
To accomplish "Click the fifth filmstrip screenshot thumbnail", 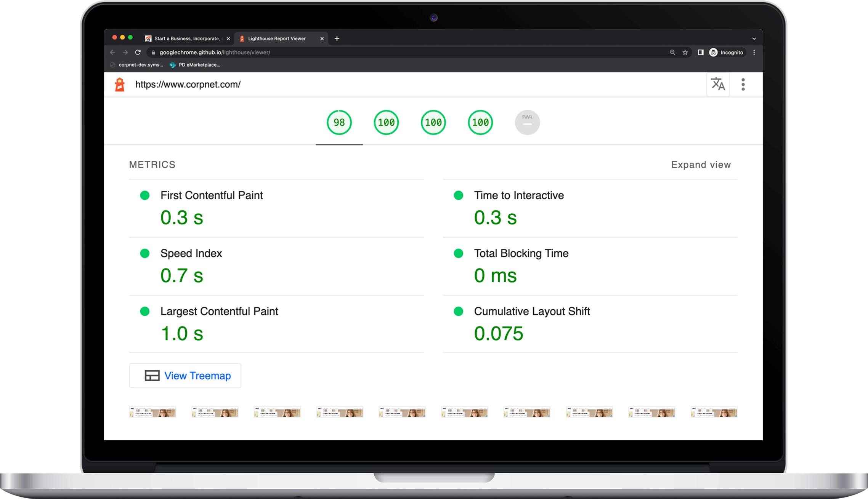I will tap(402, 412).
